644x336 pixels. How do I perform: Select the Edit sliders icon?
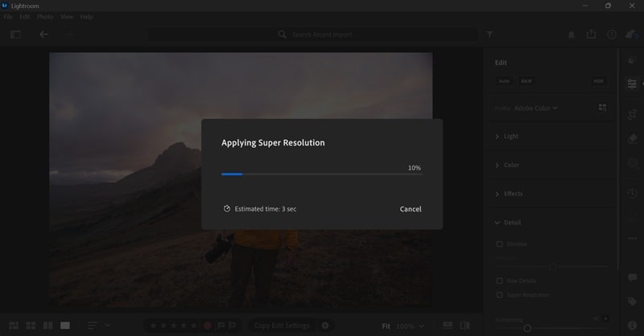(x=632, y=84)
